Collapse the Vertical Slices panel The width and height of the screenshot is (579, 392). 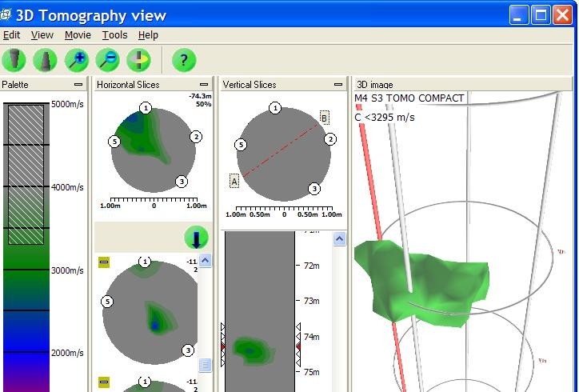point(338,84)
